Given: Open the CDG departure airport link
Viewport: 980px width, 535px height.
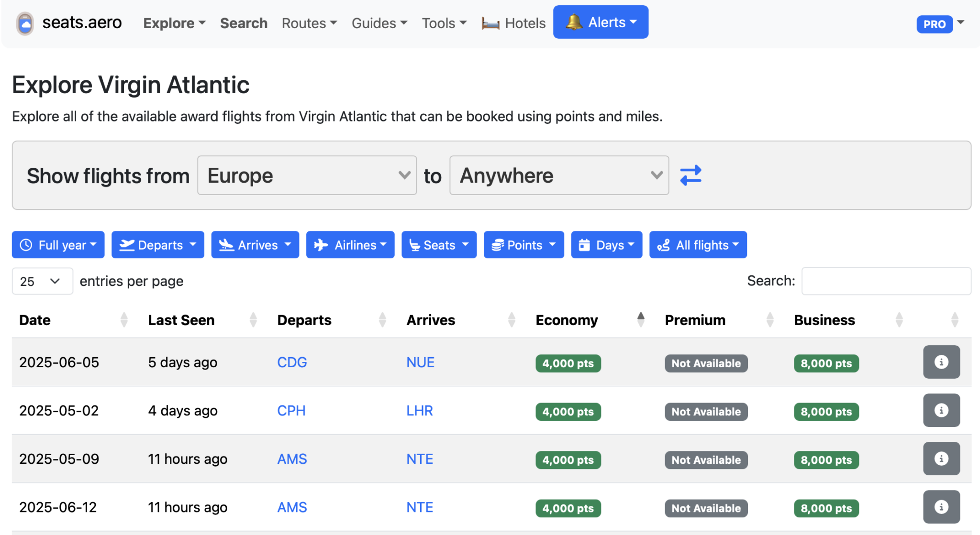Looking at the screenshot, I should (x=292, y=362).
